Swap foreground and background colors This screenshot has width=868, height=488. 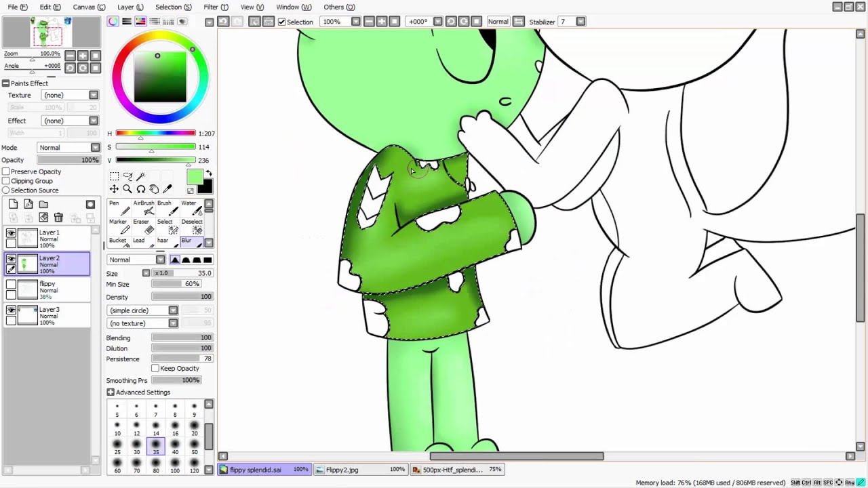click(208, 174)
